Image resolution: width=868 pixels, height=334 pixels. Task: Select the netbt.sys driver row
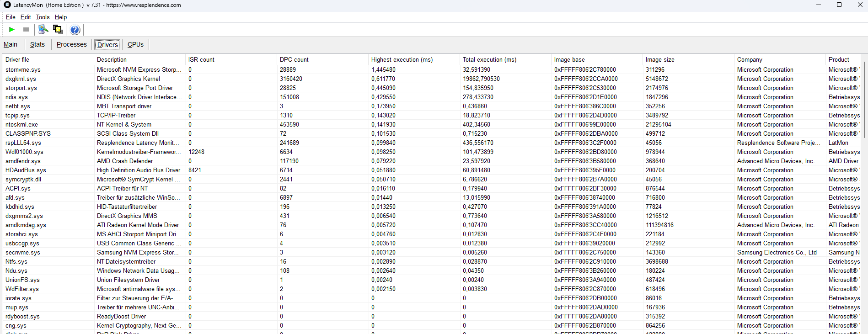pos(432,106)
